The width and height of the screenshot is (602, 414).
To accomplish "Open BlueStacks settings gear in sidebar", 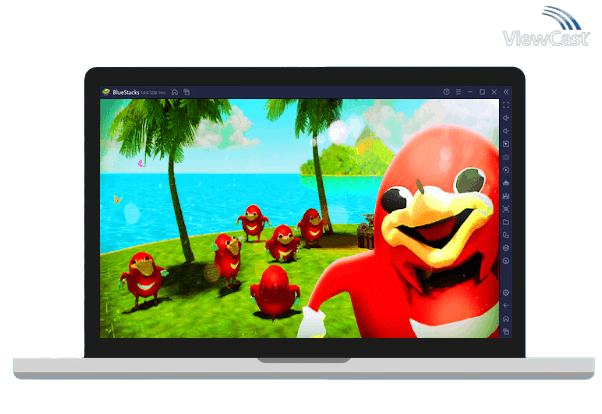I will pyautogui.click(x=506, y=293).
